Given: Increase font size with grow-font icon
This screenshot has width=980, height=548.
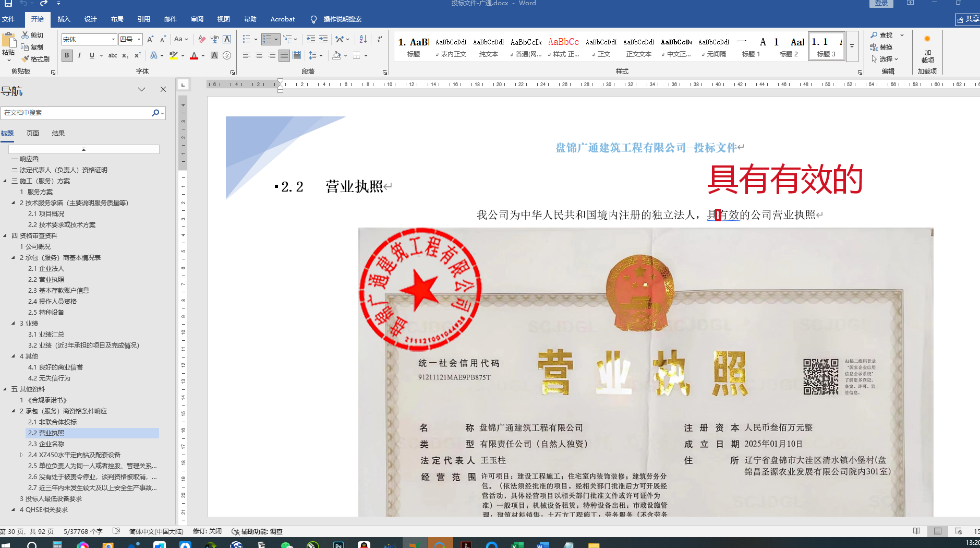Looking at the screenshot, I should (x=150, y=39).
